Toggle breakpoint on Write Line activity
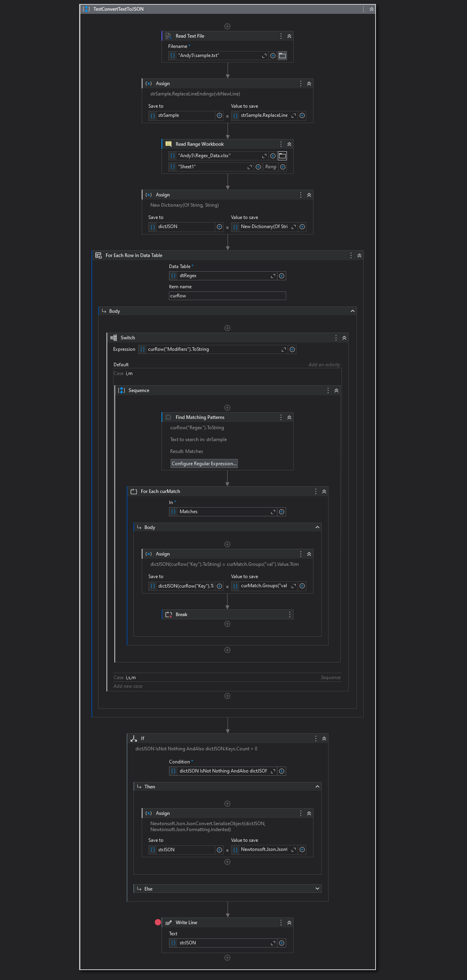Viewport: 467px width, 980px height. (x=158, y=923)
